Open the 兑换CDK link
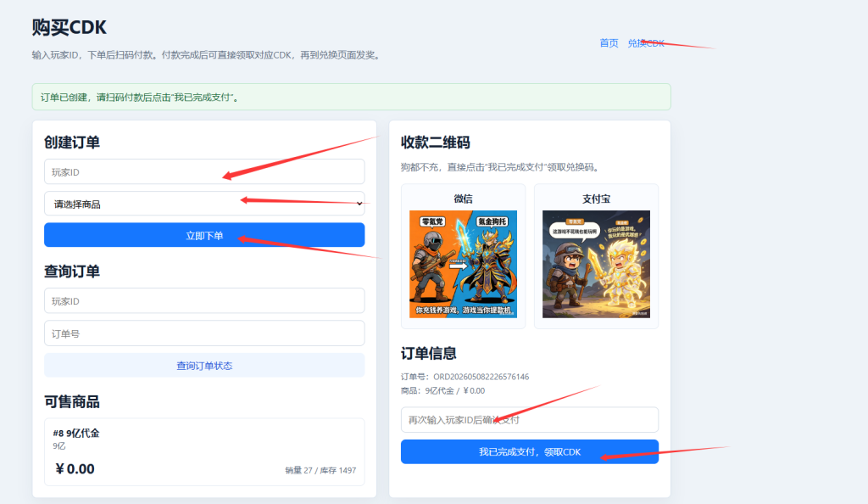This screenshot has height=504, width=868. pyautogui.click(x=646, y=43)
